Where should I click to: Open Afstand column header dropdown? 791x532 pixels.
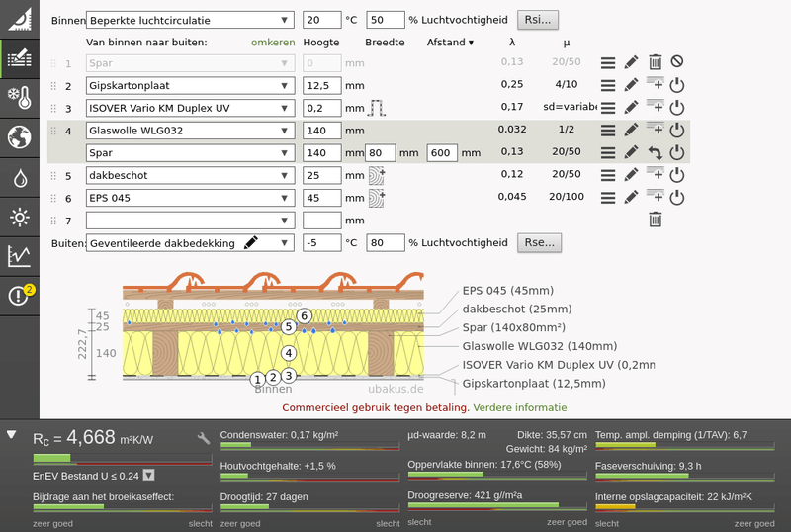[x=450, y=43]
